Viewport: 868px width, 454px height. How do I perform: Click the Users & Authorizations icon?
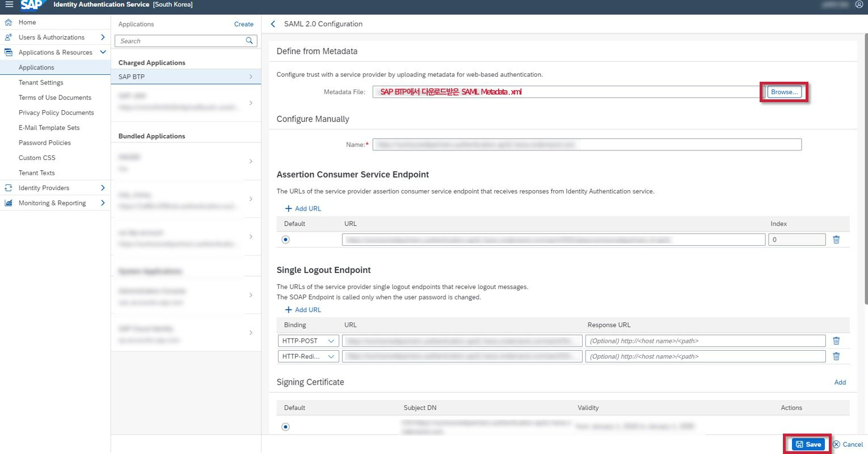point(9,37)
